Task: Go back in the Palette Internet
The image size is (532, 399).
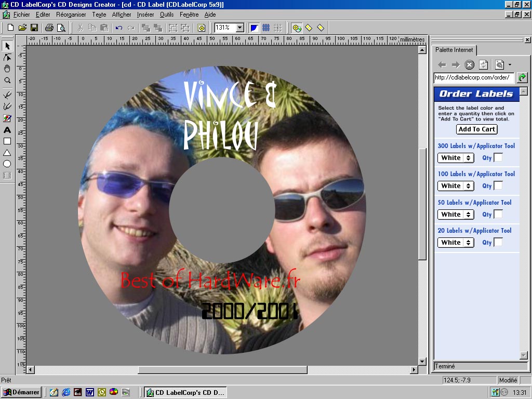Action: click(x=442, y=64)
